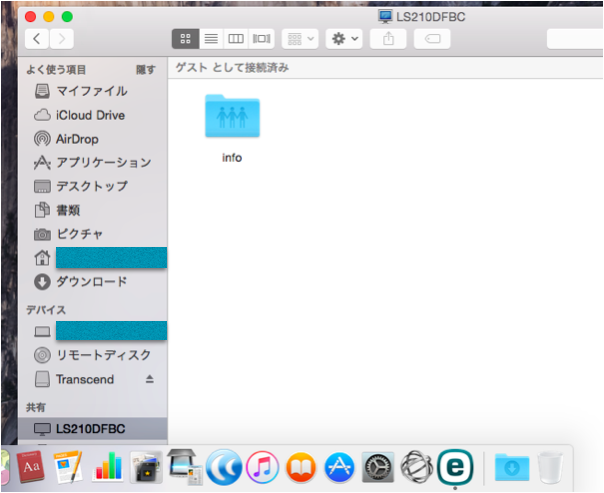
Task: Click the LS210DFBC window title icon
Action: coord(385,17)
